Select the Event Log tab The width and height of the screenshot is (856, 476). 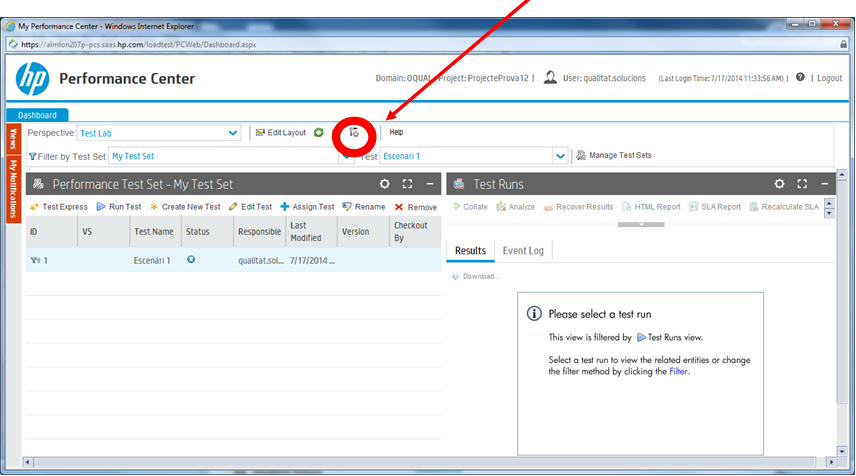click(523, 251)
